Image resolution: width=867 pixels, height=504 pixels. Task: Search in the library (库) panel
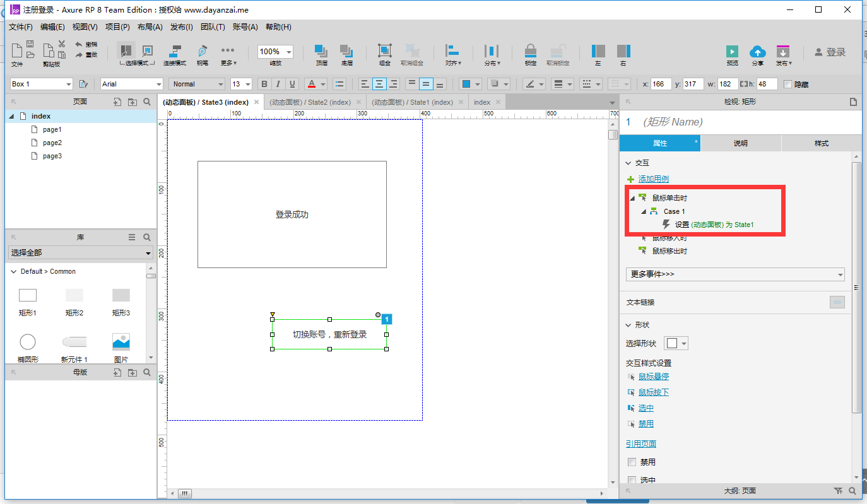[147, 237]
